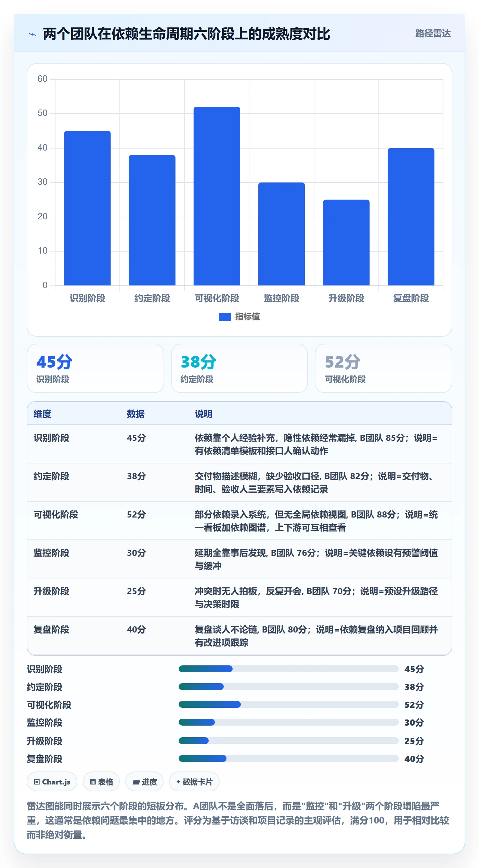
Task: Select the 可视化阶段 bar in the chart
Action: 217,196
